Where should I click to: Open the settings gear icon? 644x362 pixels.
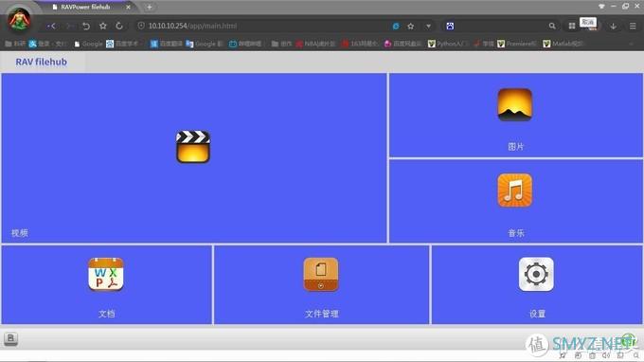536,274
